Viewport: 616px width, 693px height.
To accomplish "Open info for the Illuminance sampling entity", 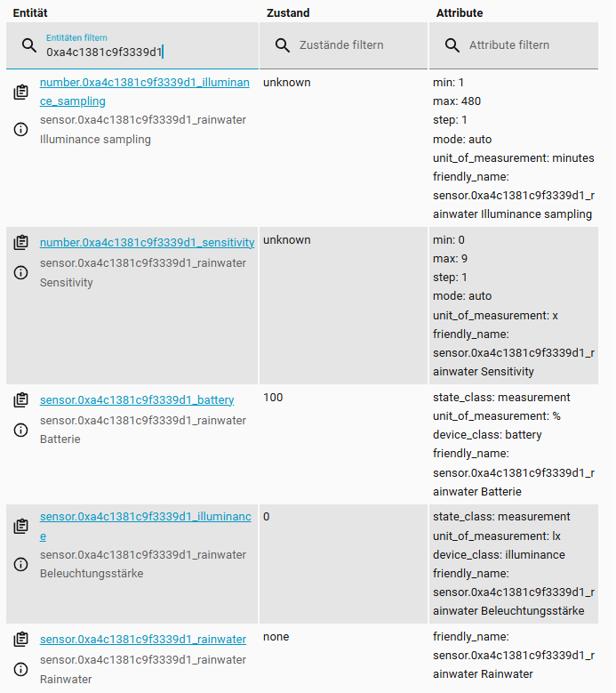I will 21,130.
